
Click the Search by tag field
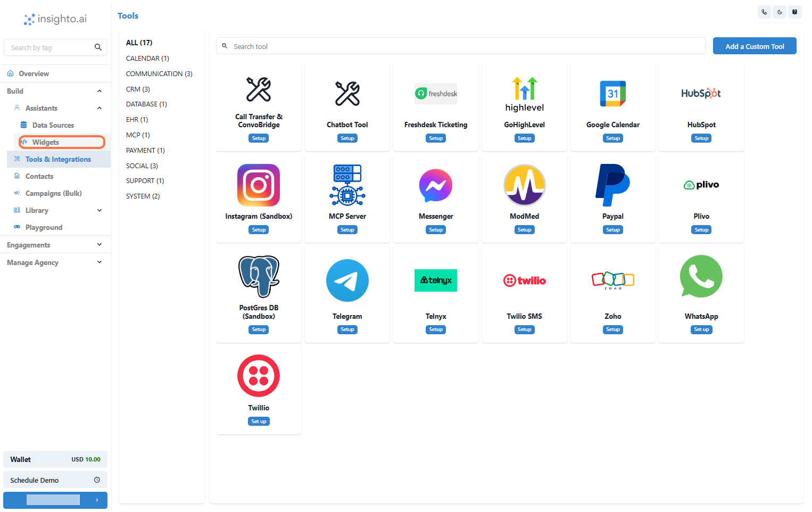click(x=55, y=47)
